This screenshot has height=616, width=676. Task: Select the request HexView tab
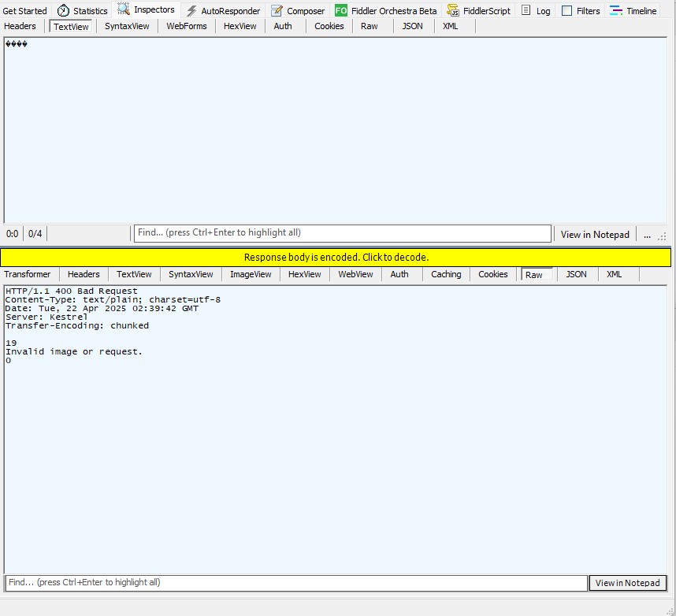tap(240, 26)
